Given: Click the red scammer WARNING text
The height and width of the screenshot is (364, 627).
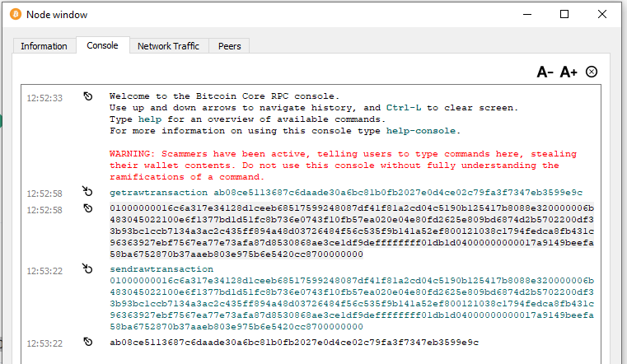Looking at the screenshot, I should [x=343, y=166].
